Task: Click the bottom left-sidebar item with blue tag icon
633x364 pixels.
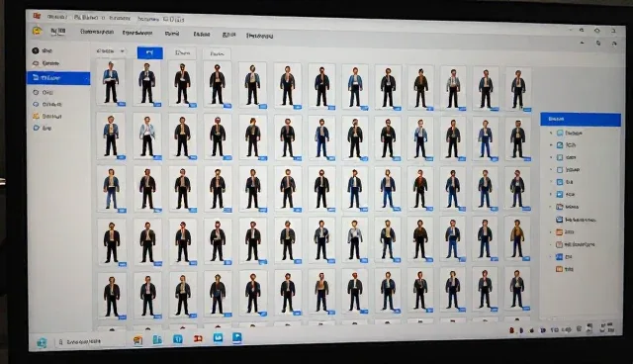Action: click(x=42, y=128)
